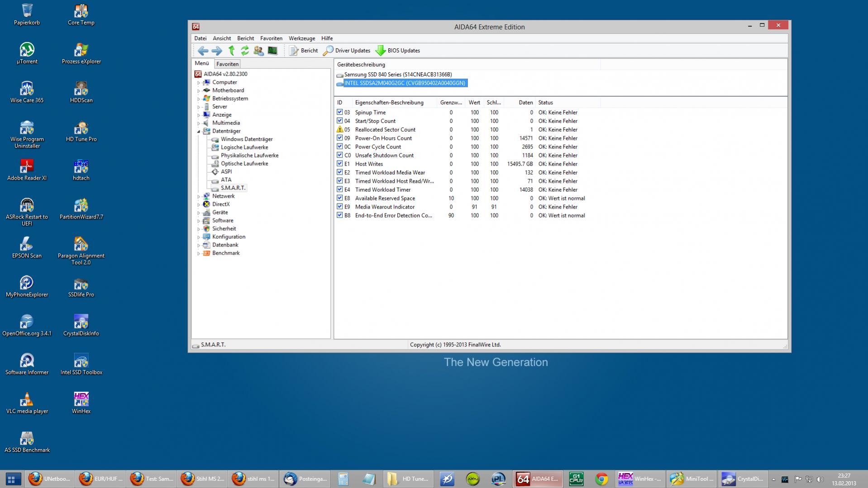
Task: Expand the Netzwerk tree node
Action: [198, 197]
